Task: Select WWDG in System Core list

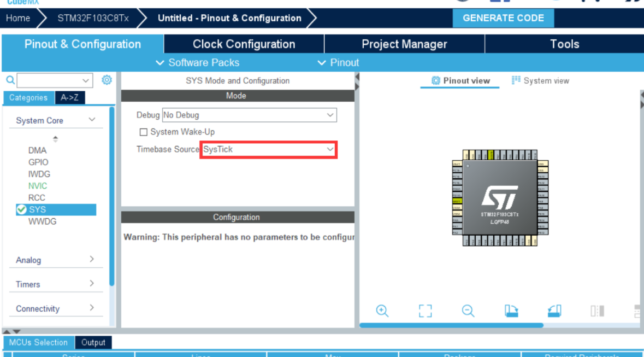Action: click(x=42, y=221)
